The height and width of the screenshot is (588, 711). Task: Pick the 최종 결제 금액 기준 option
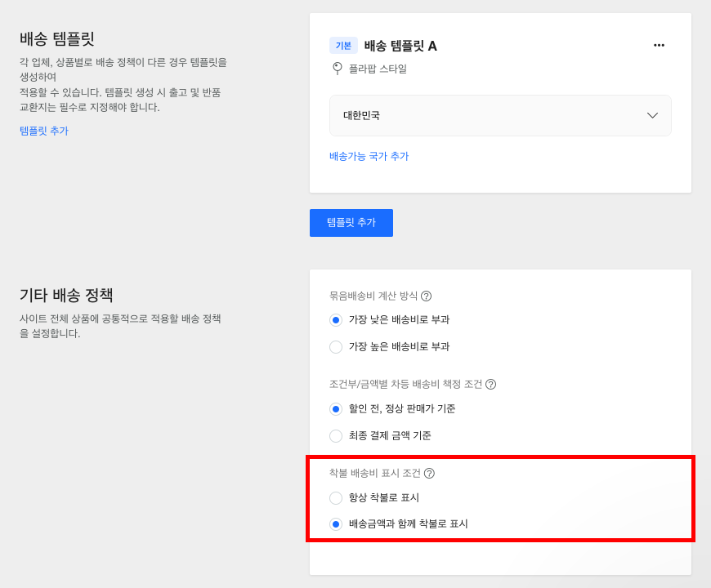pos(336,436)
